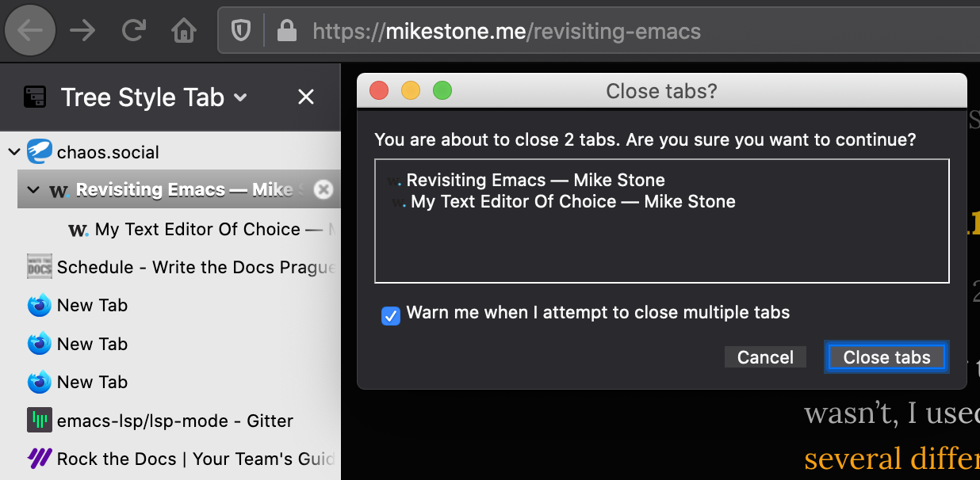Click Cancel in the Close tabs dialog
The height and width of the screenshot is (480, 980).
[x=765, y=357]
